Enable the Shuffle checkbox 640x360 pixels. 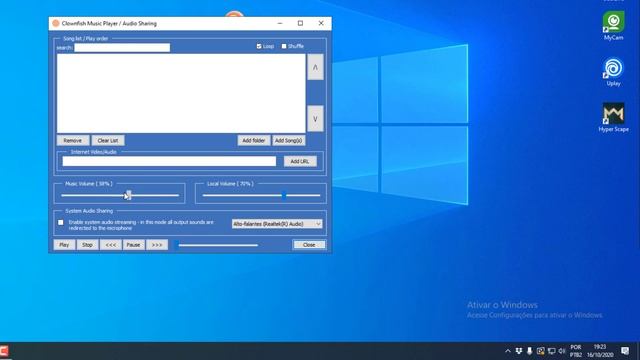(x=284, y=47)
